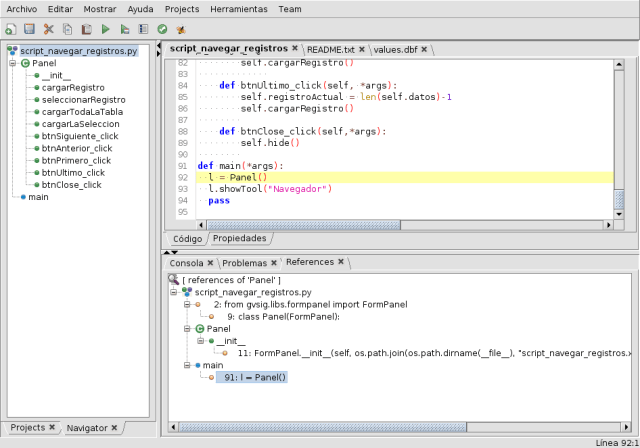Close the values.dbf tab
Viewport: 640px width, 448px height.
click(425, 48)
